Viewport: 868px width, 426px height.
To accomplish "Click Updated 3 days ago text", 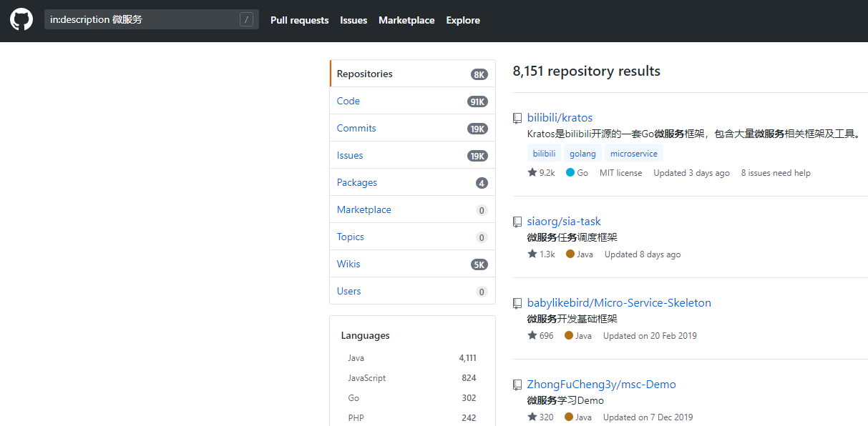I will point(691,173).
